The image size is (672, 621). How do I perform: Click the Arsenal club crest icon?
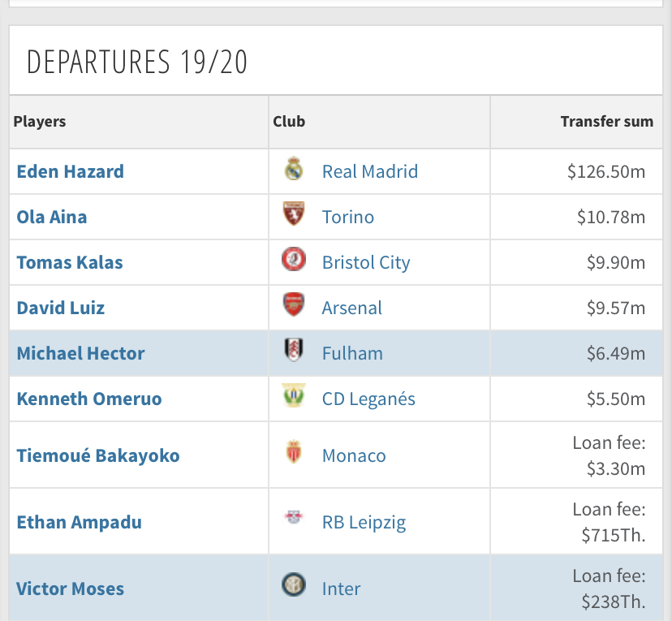tap(293, 307)
